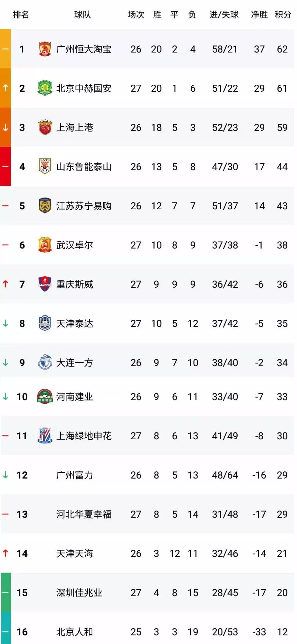This screenshot has width=297, height=644.
Task: Select the 天津泰达 team crest
Action: coord(45,323)
